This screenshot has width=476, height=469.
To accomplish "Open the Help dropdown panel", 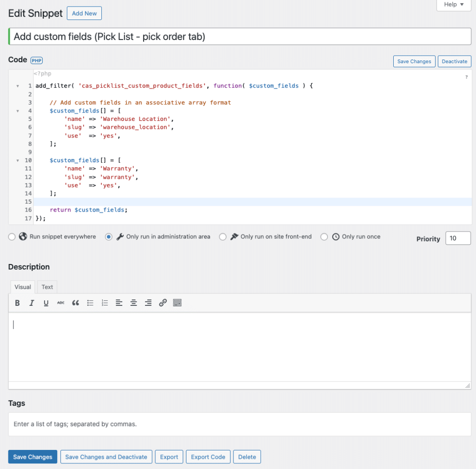I will coord(454,5).
